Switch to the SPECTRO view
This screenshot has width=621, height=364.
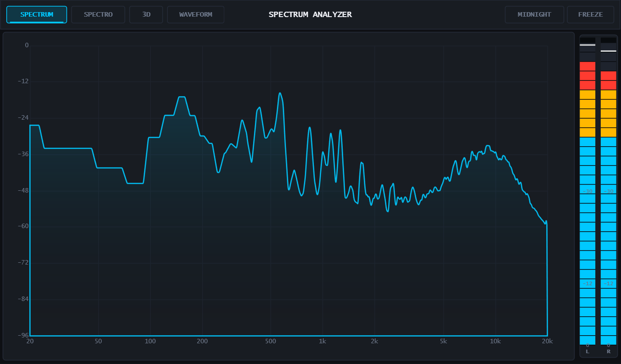(x=98, y=14)
